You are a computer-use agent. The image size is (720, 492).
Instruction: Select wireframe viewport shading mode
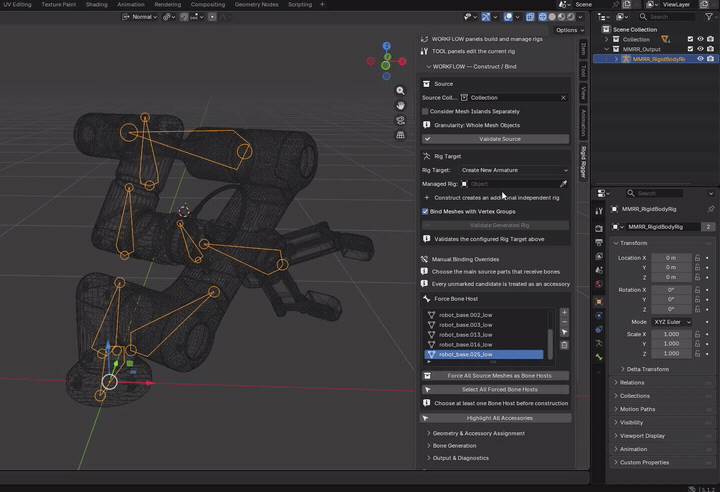(542, 17)
